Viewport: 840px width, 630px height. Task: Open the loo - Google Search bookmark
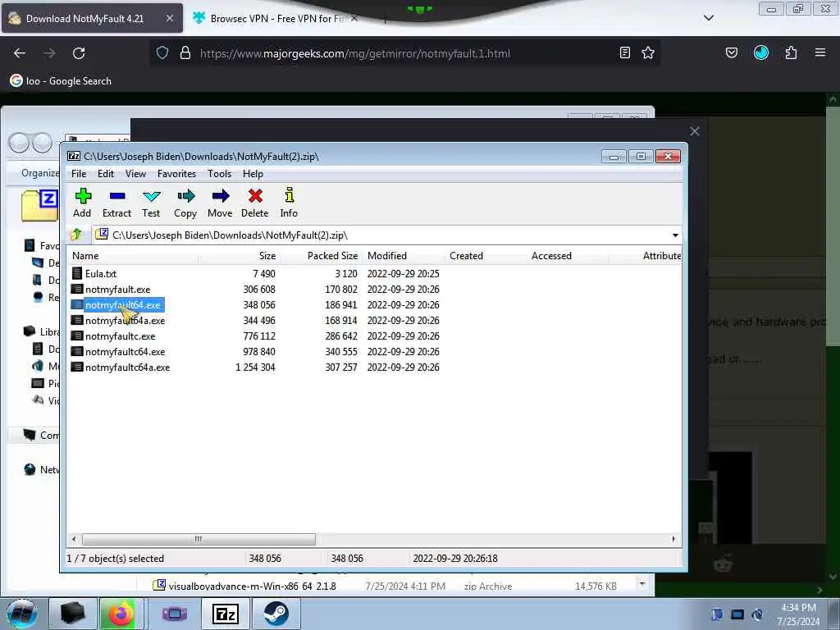(x=61, y=81)
